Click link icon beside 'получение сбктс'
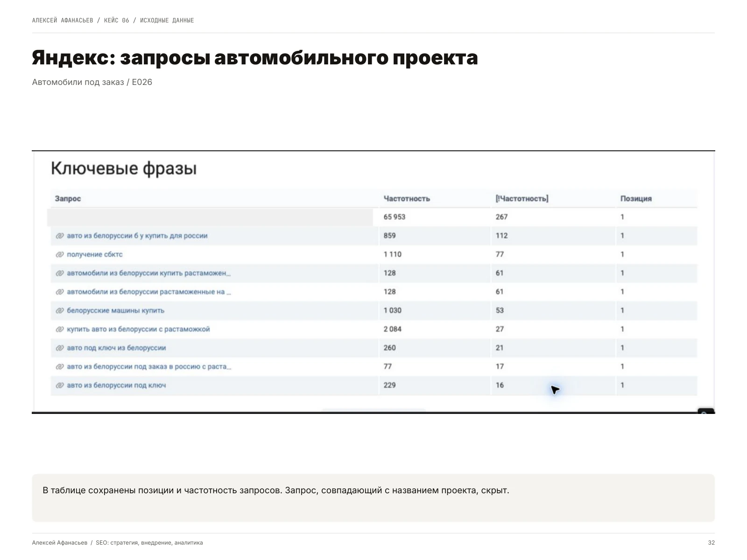Screen dimensions: 747x560 [59, 254]
